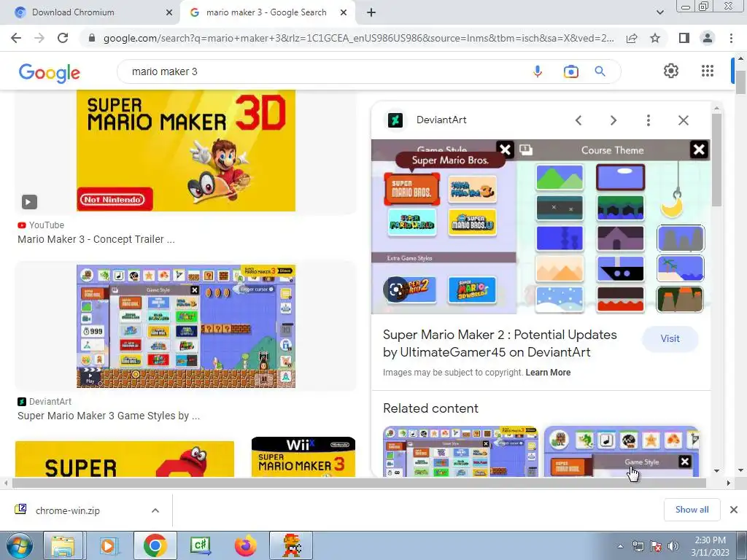
Task: Open the volume control in system tray
Action: pos(673,546)
